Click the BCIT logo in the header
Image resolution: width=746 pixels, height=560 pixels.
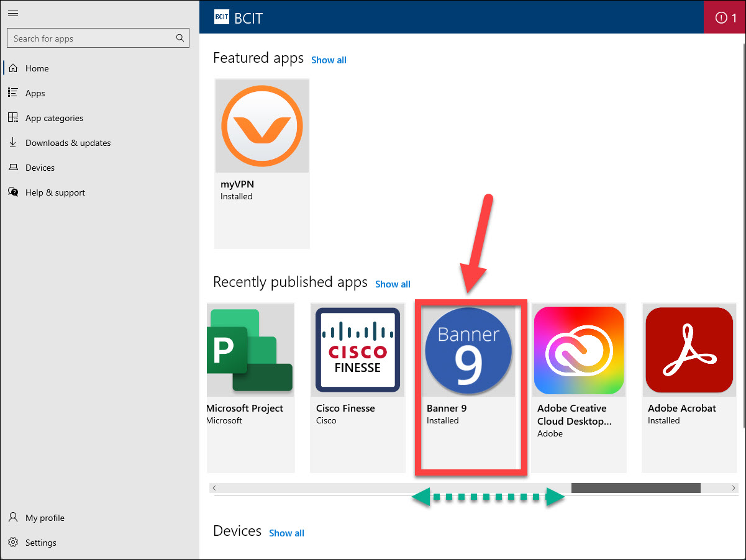point(222,17)
